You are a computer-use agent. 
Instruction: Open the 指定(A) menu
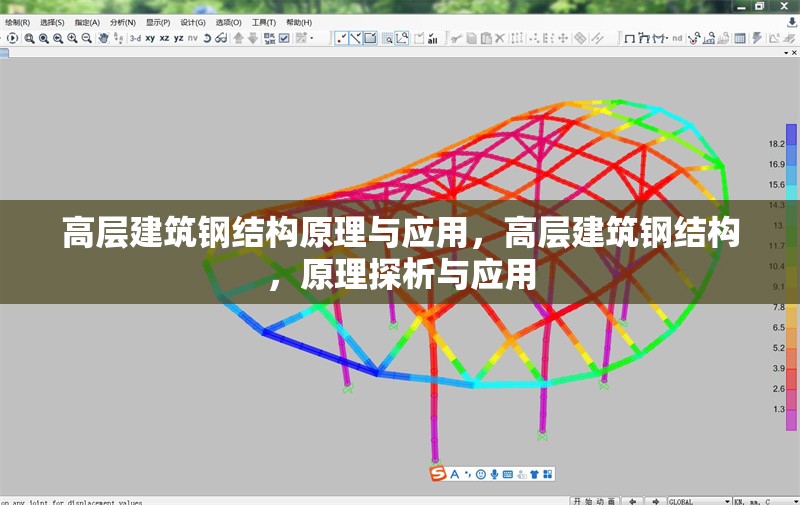tap(87, 23)
